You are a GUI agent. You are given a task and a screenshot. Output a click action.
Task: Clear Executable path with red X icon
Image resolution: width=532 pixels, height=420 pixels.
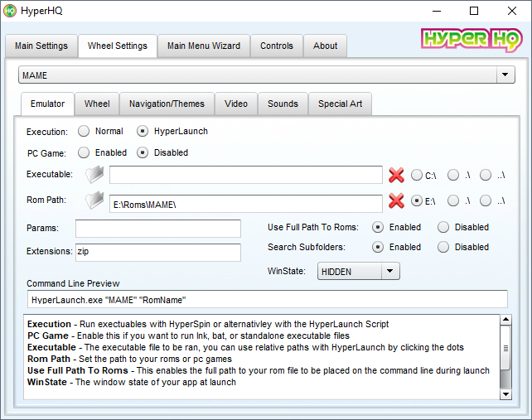(397, 176)
